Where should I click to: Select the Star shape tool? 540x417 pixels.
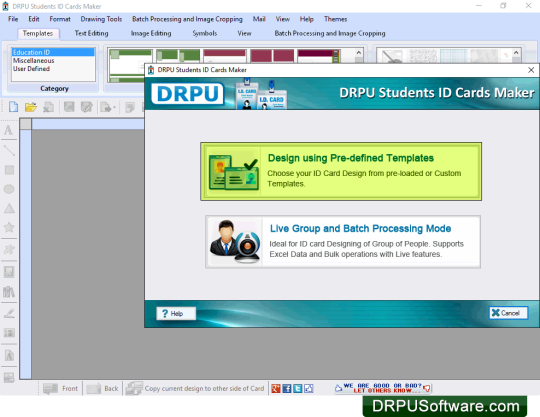click(x=9, y=227)
